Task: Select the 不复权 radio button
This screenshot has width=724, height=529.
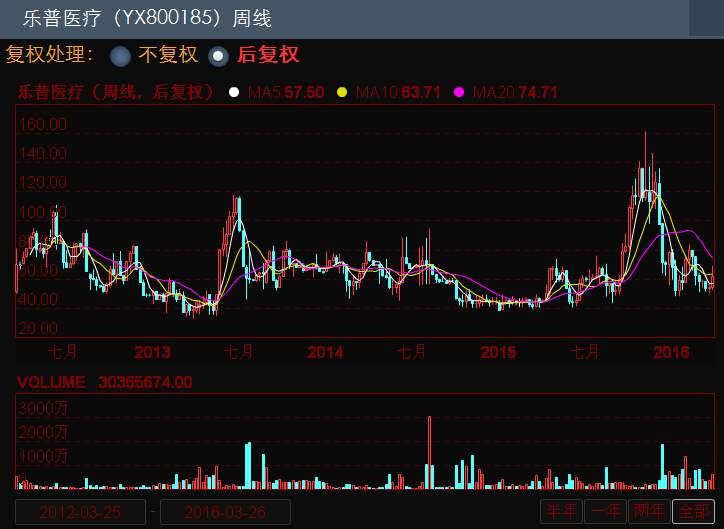Action: point(121,56)
